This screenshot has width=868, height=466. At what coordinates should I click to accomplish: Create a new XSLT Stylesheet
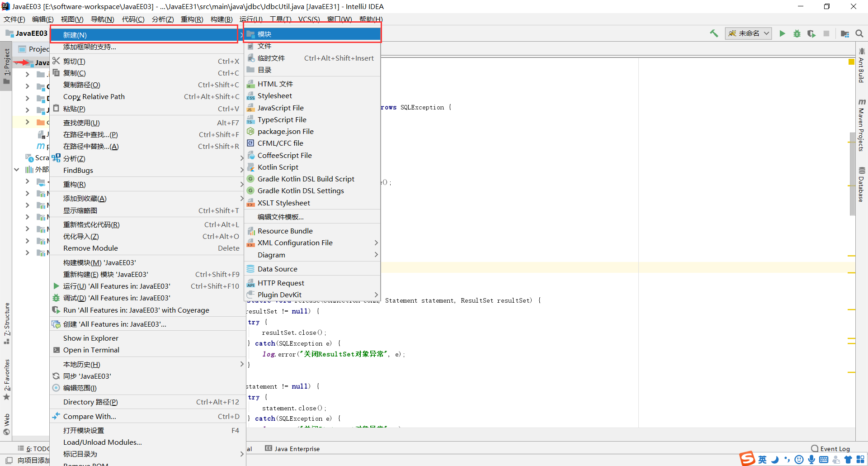pos(312,203)
